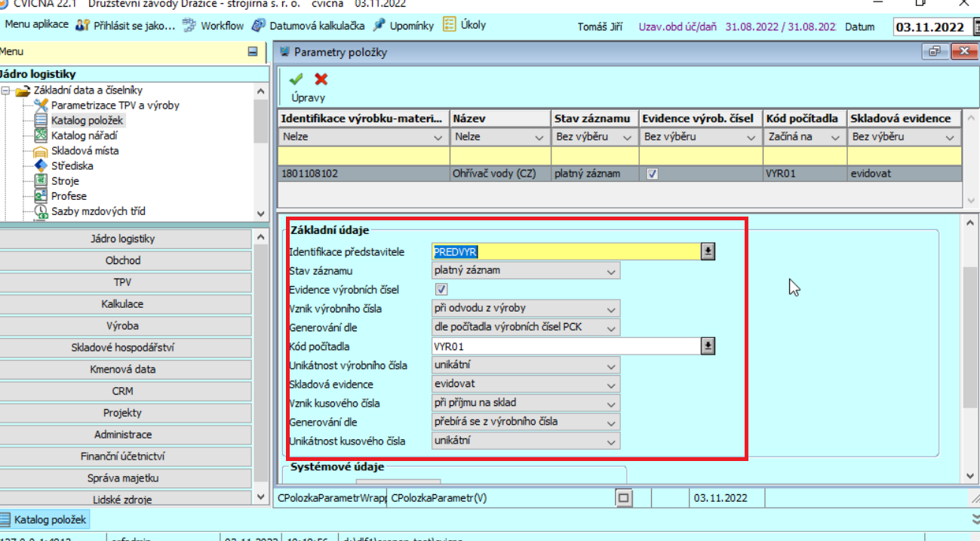Screen dimensions: 980x541
Task: Open Upomínky reminders from the toolbar
Action: coord(403,26)
